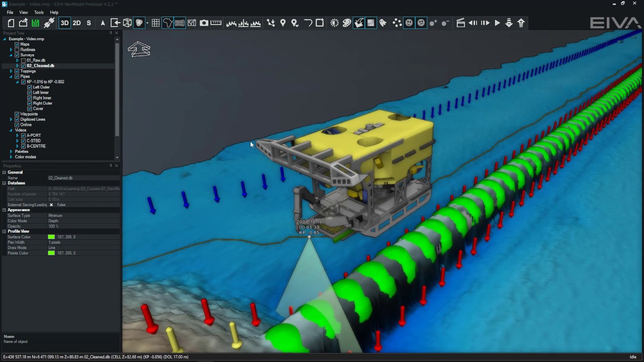Check the Runlines checkbox

17,50
